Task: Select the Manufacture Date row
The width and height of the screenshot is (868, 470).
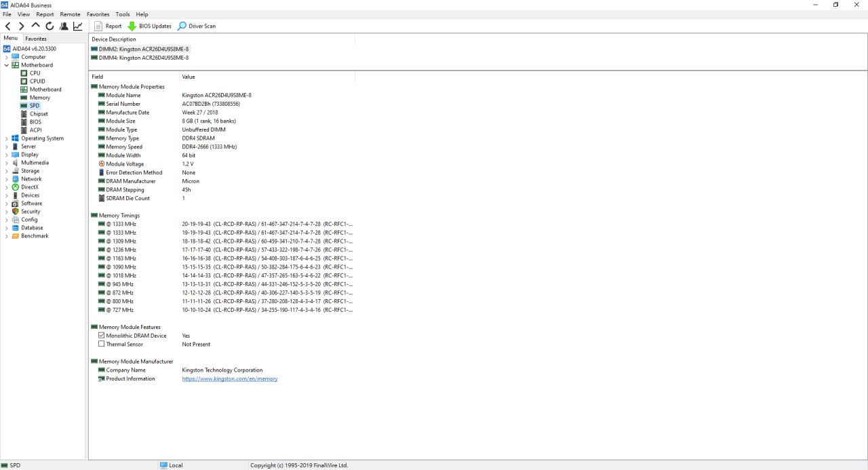Action: point(222,113)
